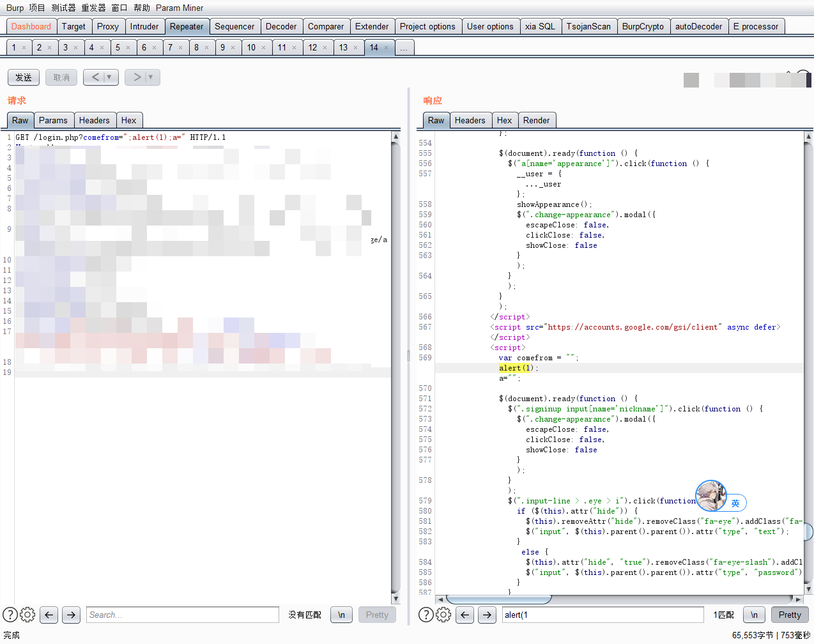814x644 pixels.
Task: Click the 发送 send button
Action: (x=24, y=77)
